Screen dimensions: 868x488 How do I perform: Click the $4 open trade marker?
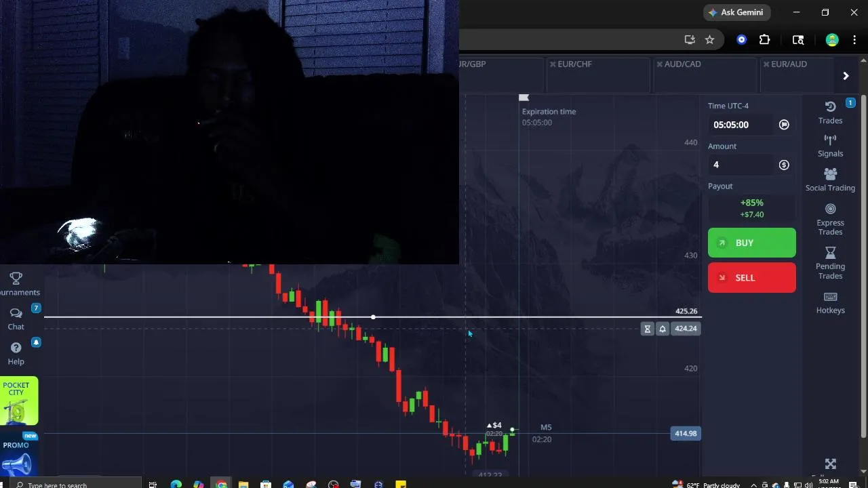[x=494, y=426]
